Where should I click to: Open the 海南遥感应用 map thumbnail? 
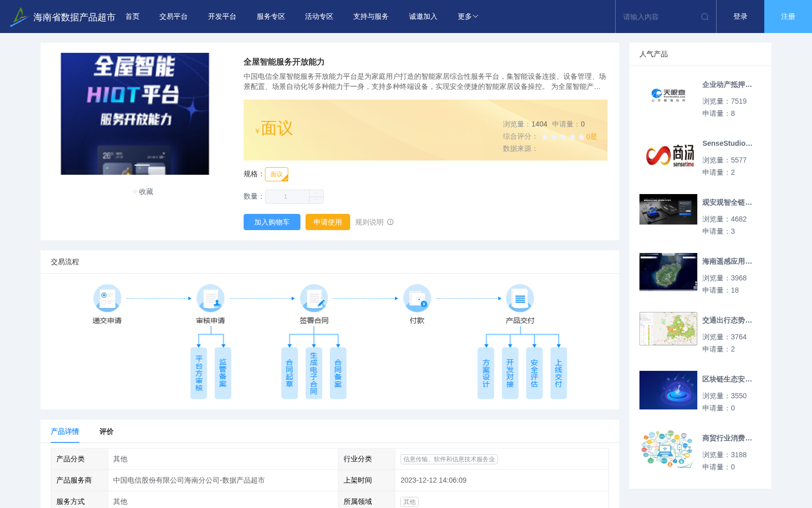(668, 272)
